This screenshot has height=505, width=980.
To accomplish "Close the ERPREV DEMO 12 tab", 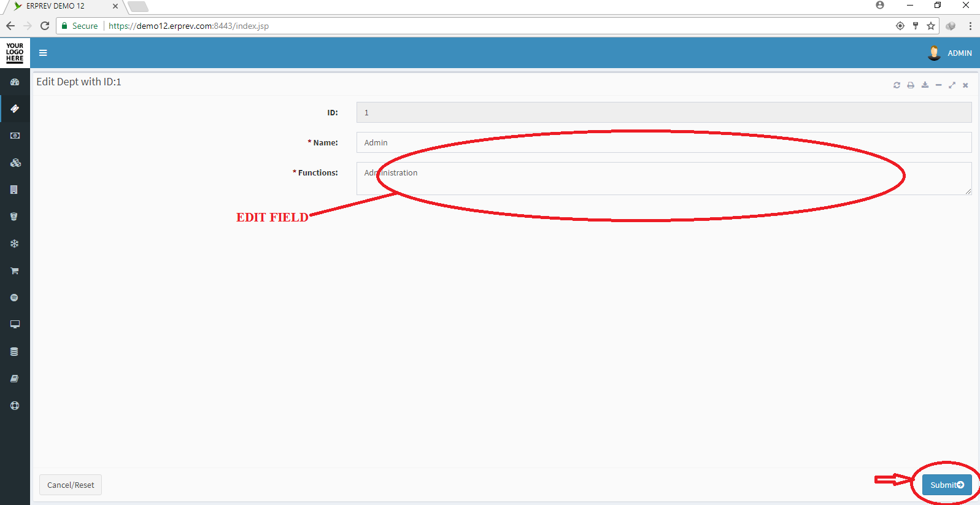I will point(115,6).
